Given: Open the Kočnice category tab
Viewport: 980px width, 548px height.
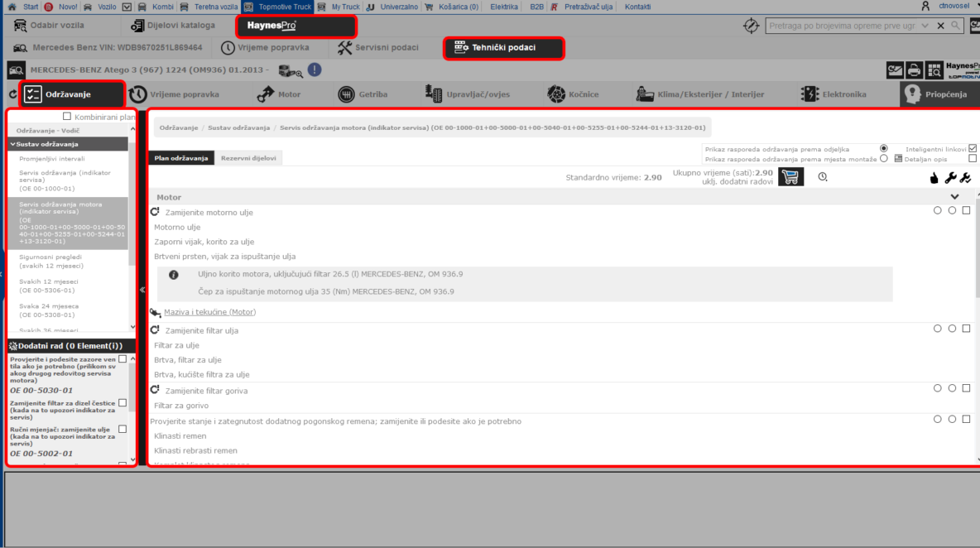Looking at the screenshot, I should point(573,94).
